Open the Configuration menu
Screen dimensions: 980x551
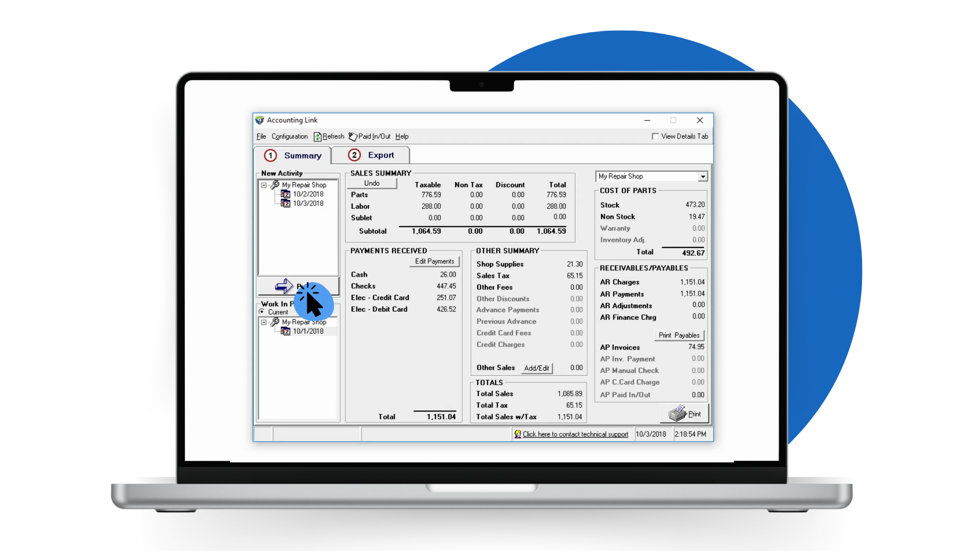click(x=289, y=137)
